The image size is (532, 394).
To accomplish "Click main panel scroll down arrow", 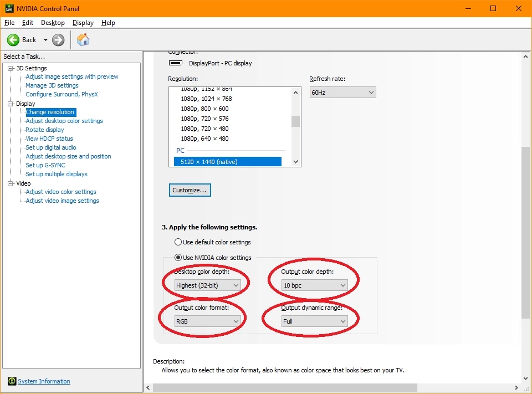I will (525, 378).
